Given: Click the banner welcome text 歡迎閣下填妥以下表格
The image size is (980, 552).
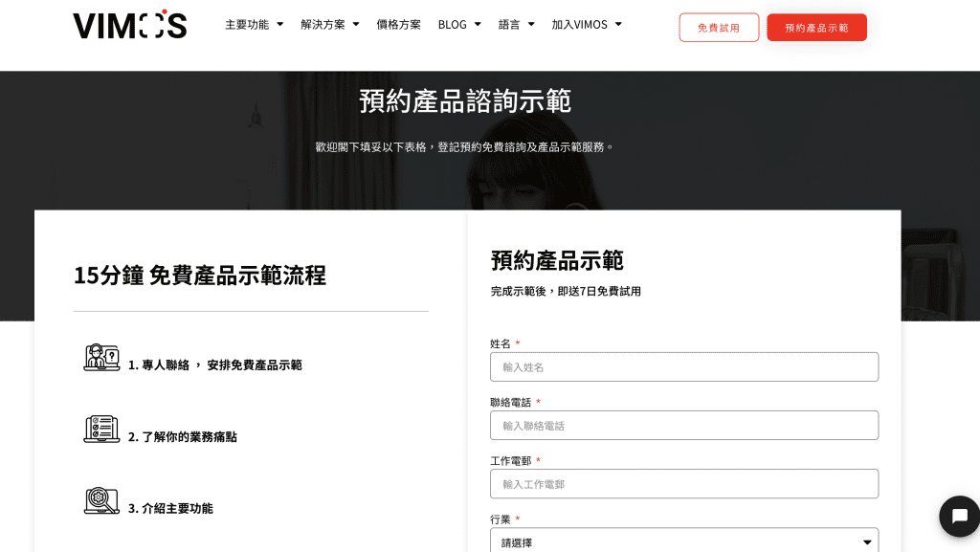Looking at the screenshot, I should 464,146.
